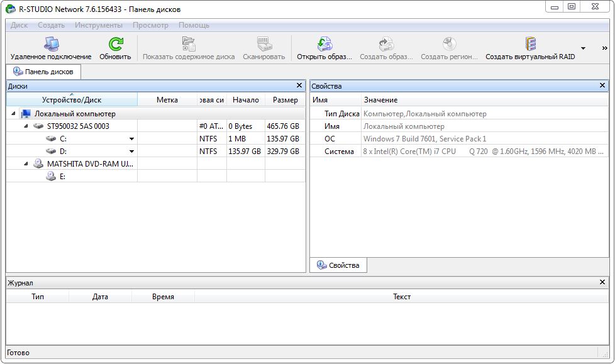Select the MATSHITA DVD-RAM UJ... row
The height and width of the screenshot is (364, 615).
[x=156, y=164]
